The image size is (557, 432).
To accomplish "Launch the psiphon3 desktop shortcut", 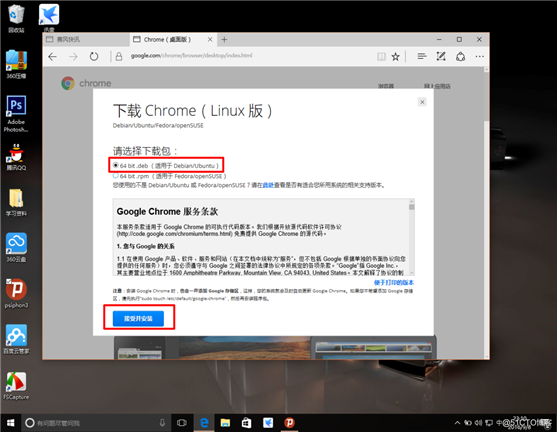I will tap(16, 293).
